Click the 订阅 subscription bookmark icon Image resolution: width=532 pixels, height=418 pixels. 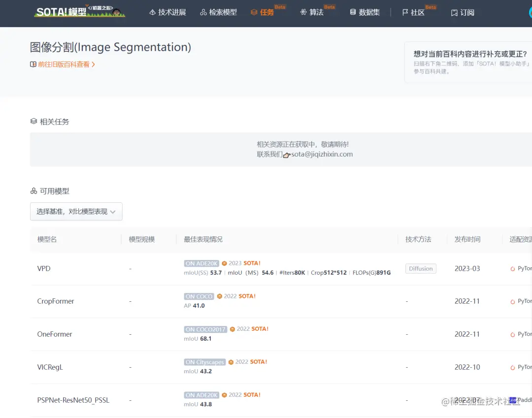click(454, 12)
